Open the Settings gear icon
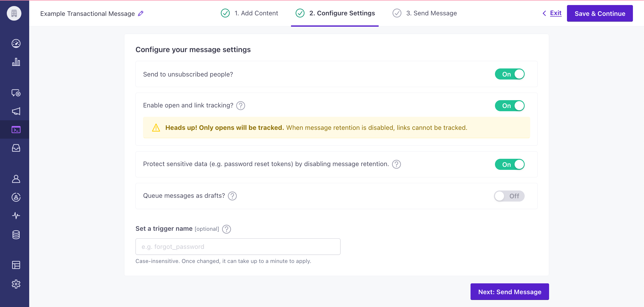This screenshot has height=307, width=644. tap(16, 284)
